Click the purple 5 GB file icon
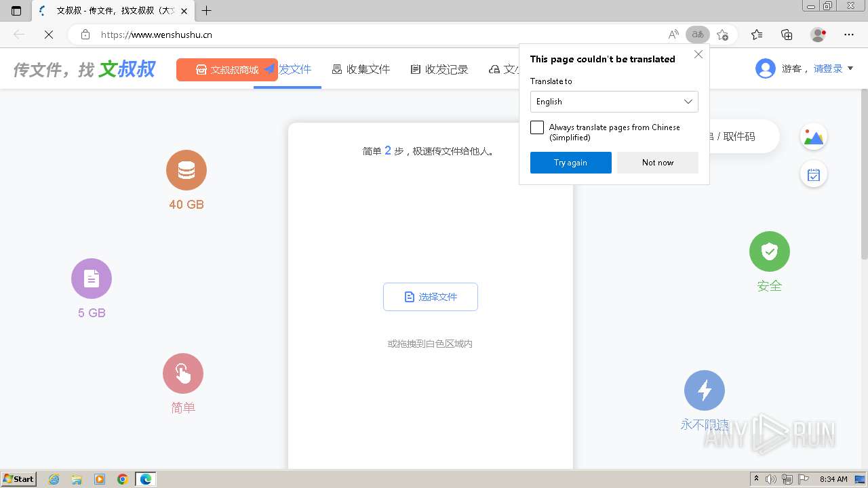This screenshot has width=868, height=488. 92,279
